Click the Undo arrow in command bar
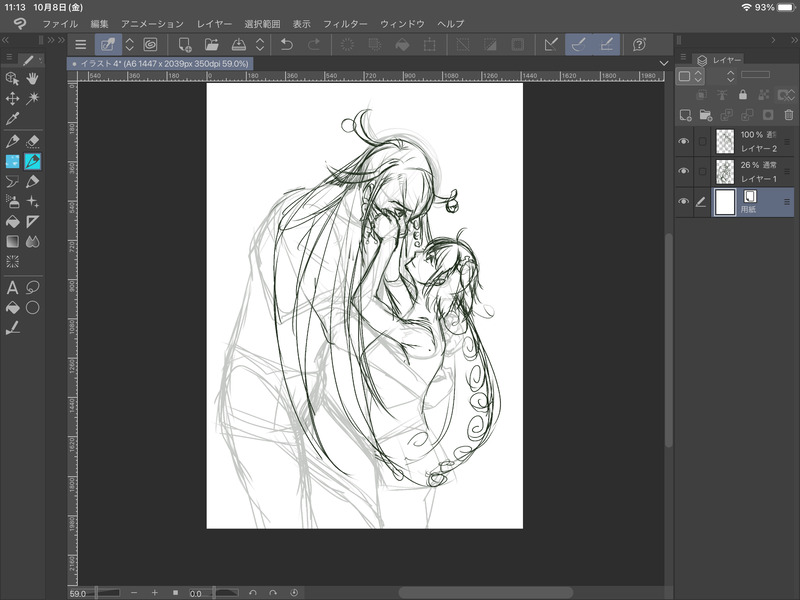Screen dimensions: 800x600 287,44
